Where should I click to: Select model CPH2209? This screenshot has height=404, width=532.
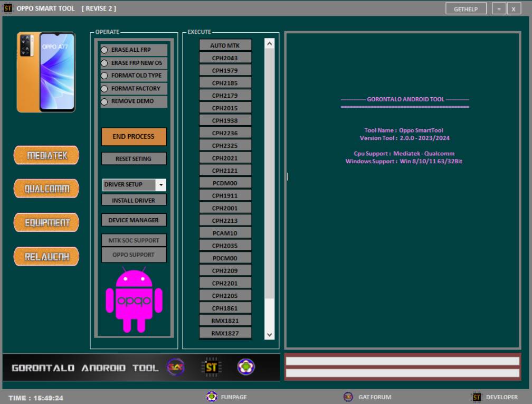click(x=225, y=270)
